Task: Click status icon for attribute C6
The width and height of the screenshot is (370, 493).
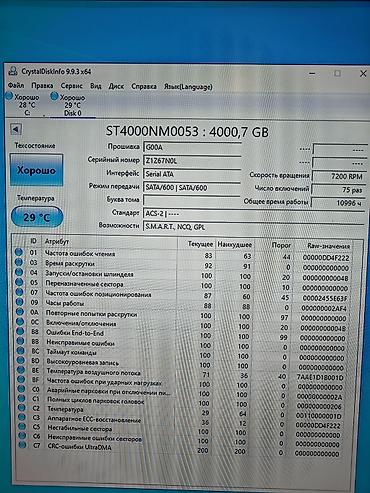Action: [22, 436]
